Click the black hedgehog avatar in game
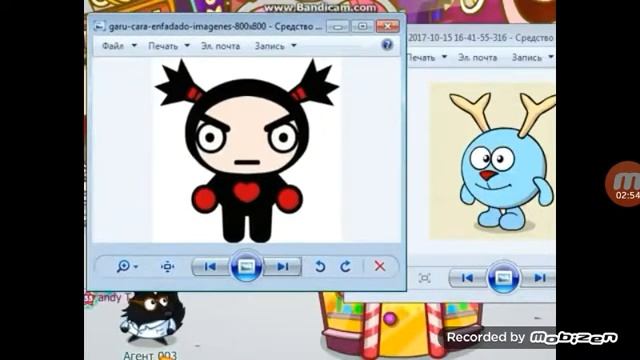Image resolution: width=640 pixels, height=360 pixels. click(x=152, y=318)
